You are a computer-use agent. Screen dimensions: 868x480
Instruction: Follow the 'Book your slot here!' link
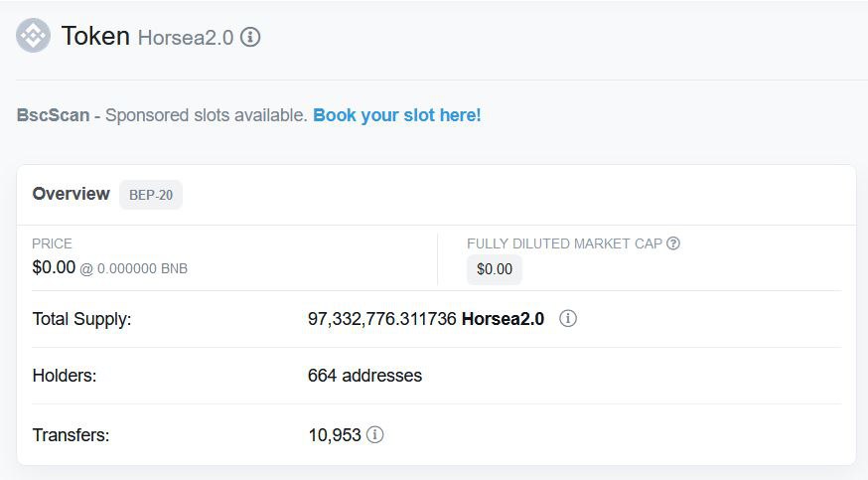pos(397,115)
